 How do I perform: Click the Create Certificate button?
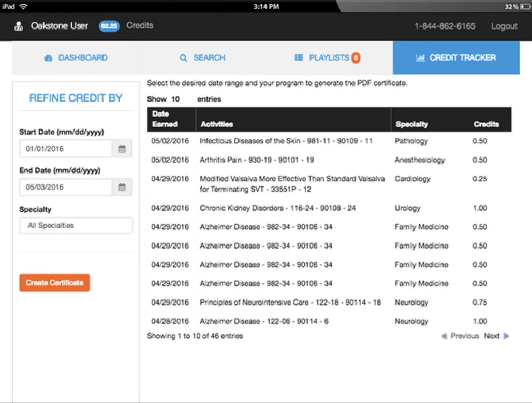(x=54, y=282)
